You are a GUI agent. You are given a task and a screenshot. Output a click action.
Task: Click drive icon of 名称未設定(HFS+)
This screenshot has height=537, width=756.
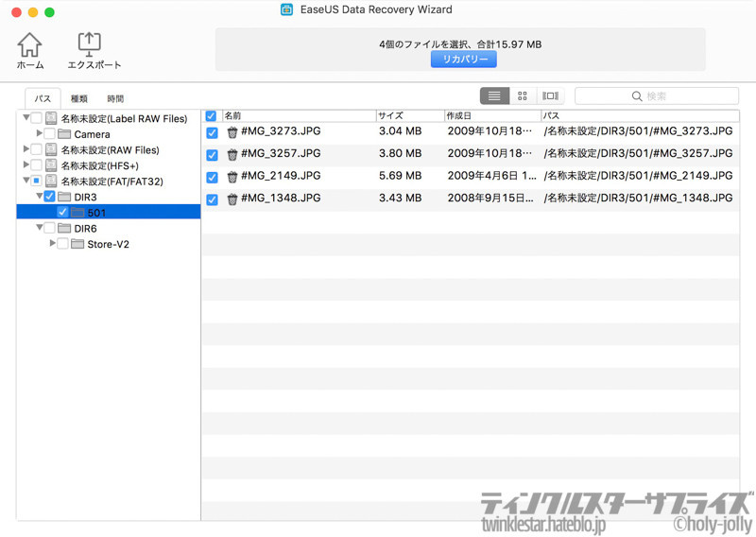click(51, 165)
